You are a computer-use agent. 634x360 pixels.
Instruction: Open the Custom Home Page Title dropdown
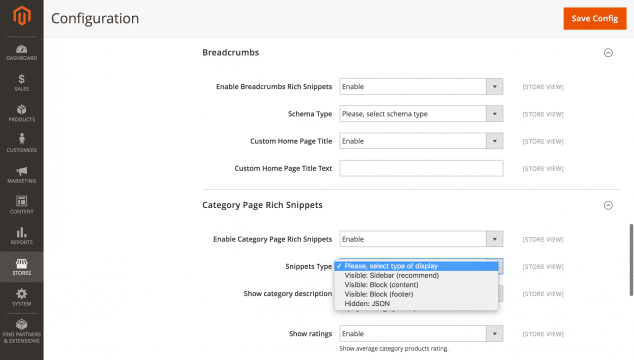[x=421, y=141]
